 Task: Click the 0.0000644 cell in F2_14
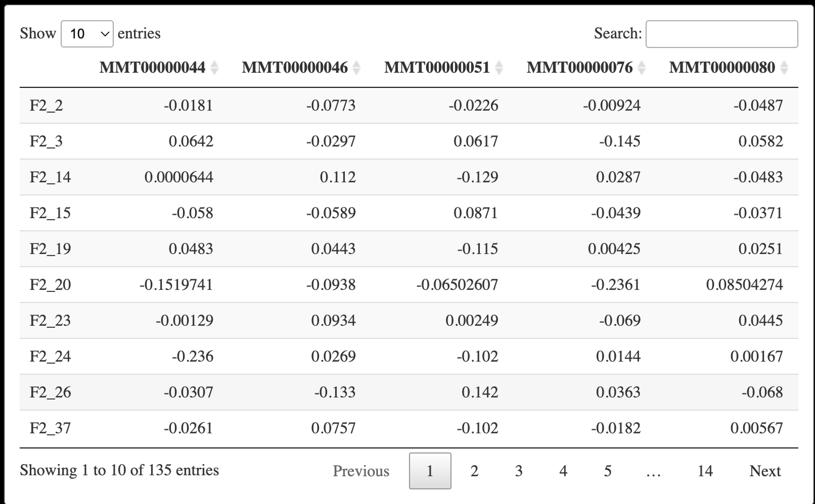tap(178, 177)
